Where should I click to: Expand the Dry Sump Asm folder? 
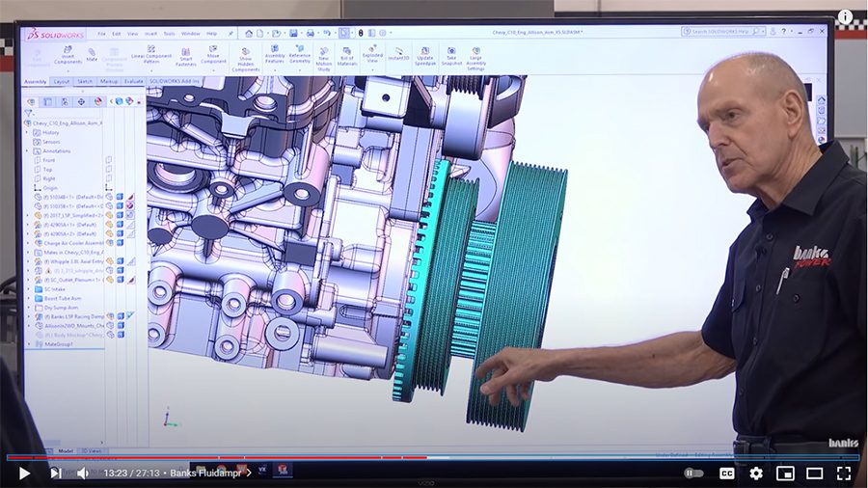(x=28, y=307)
